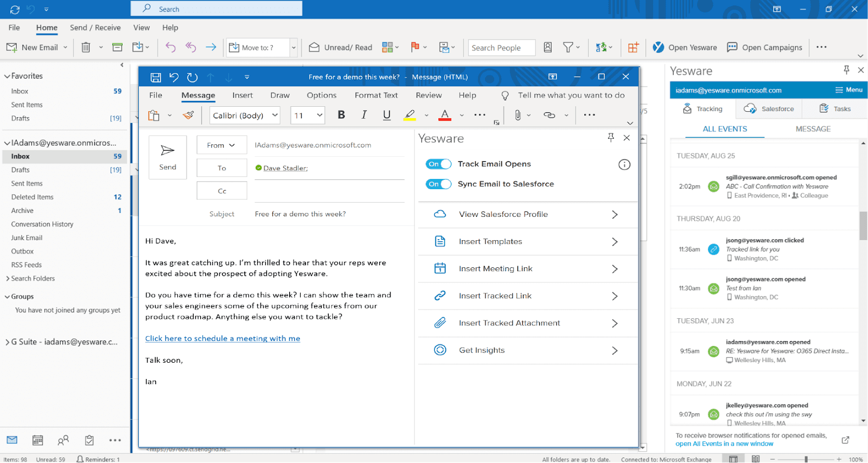This screenshot has height=463, width=868.
Task: Switch to the Format Text tab
Action: [x=376, y=95]
